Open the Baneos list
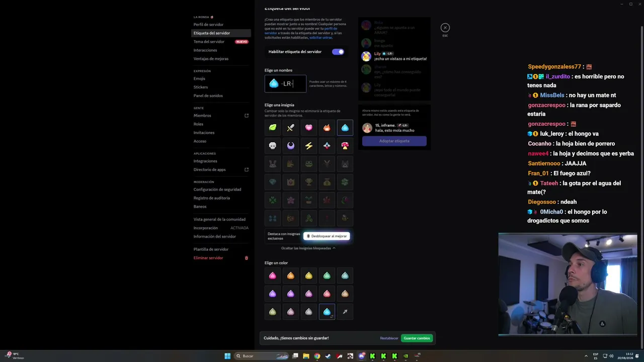Viewport: 644px width, 362px height. pos(221,207)
